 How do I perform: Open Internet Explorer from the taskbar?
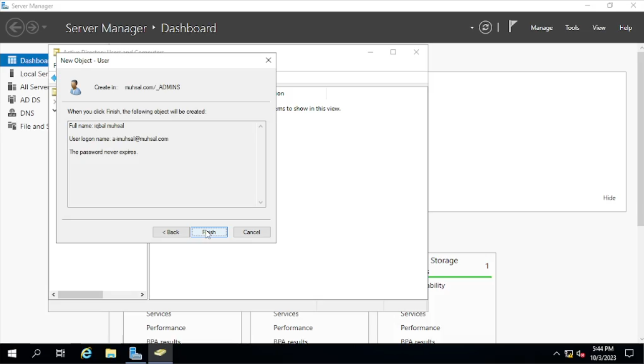pyautogui.click(x=86, y=353)
